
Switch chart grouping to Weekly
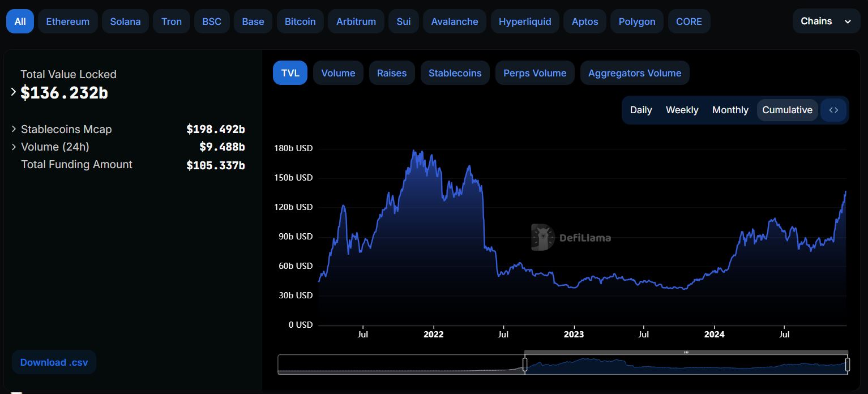click(x=682, y=110)
